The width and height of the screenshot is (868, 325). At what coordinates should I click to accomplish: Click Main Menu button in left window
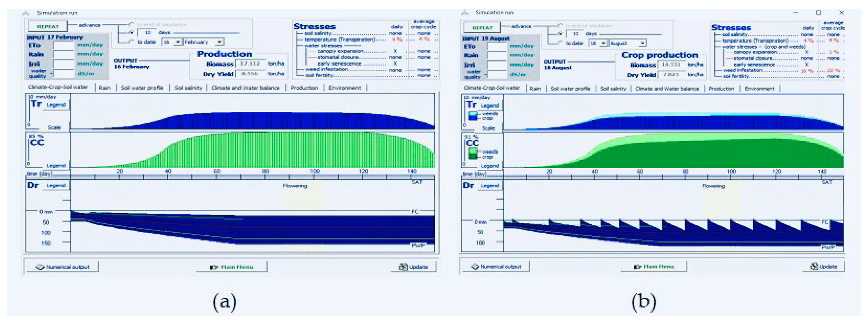click(232, 267)
